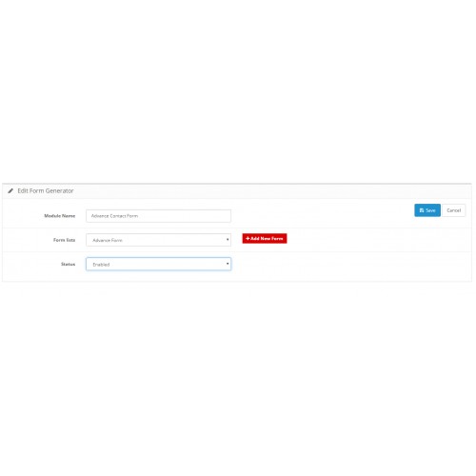Click the Form lists label
The height and width of the screenshot is (476, 476).
(64, 240)
